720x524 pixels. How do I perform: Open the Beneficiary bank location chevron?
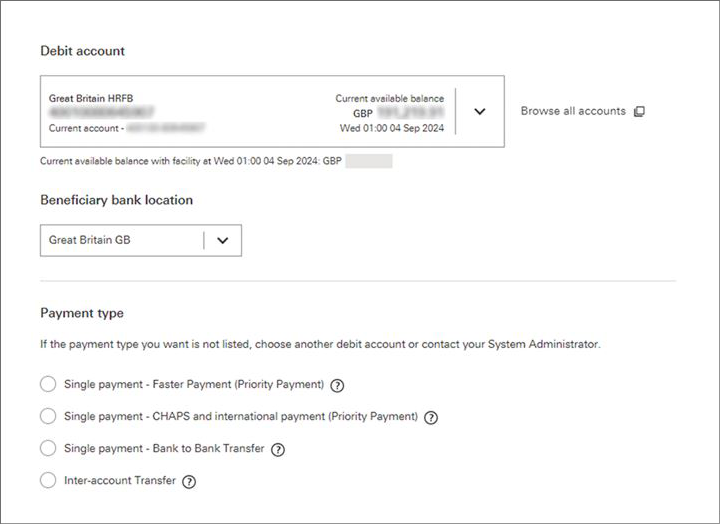pos(222,240)
